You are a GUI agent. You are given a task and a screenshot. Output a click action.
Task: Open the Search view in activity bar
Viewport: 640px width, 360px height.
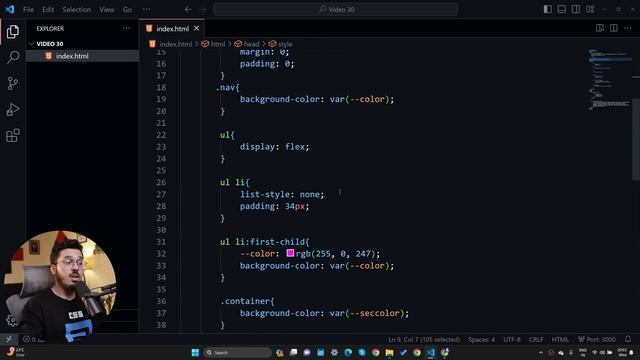pyautogui.click(x=13, y=57)
